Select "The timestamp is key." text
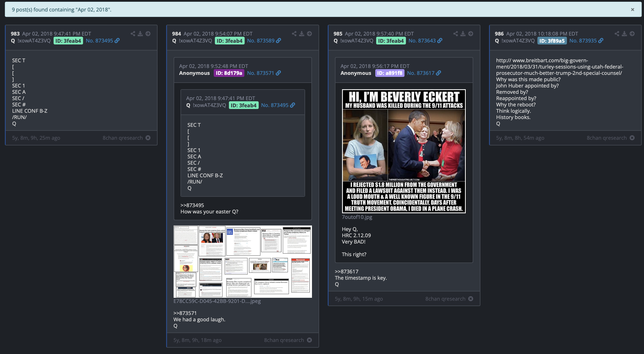The image size is (644, 354). (361, 278)
